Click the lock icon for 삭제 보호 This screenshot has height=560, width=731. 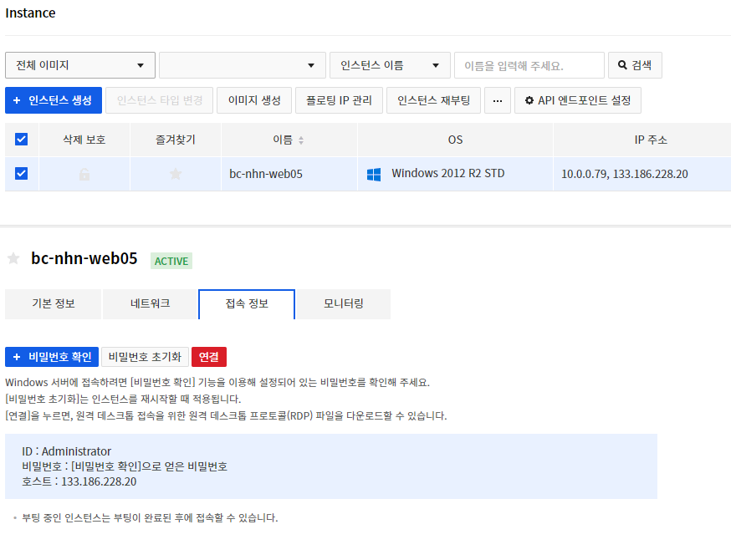pos(84,173)
